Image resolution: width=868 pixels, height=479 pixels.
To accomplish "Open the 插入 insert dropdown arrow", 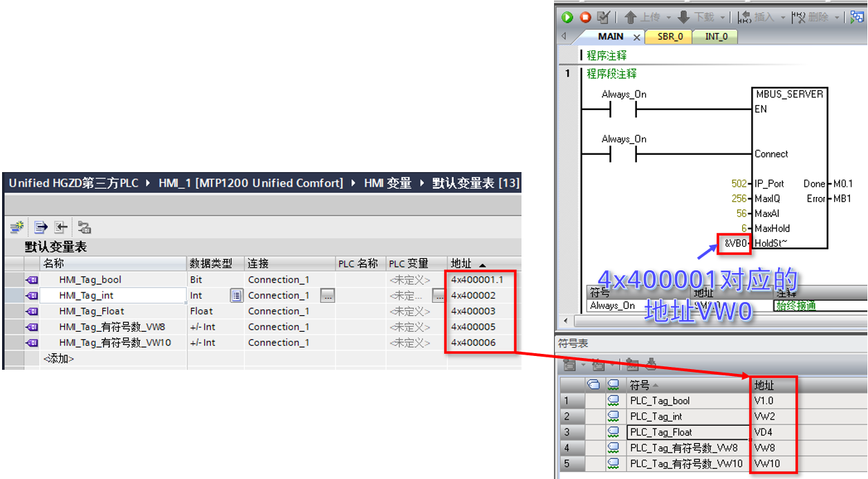I will tap(782, 17).
